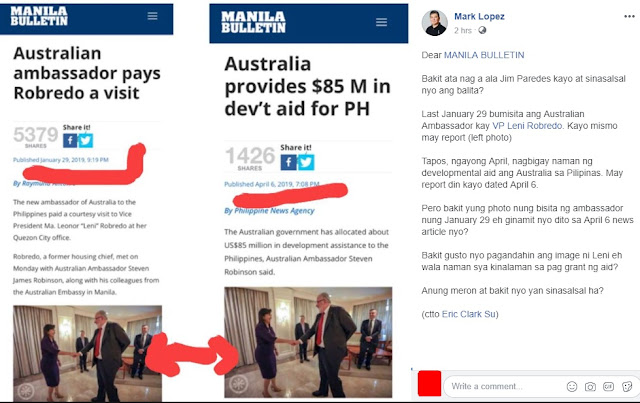This screenshot has height=403, width=640.
Task: Share the $85 M aid article on Twitter
Action: [x=306, y=162]
